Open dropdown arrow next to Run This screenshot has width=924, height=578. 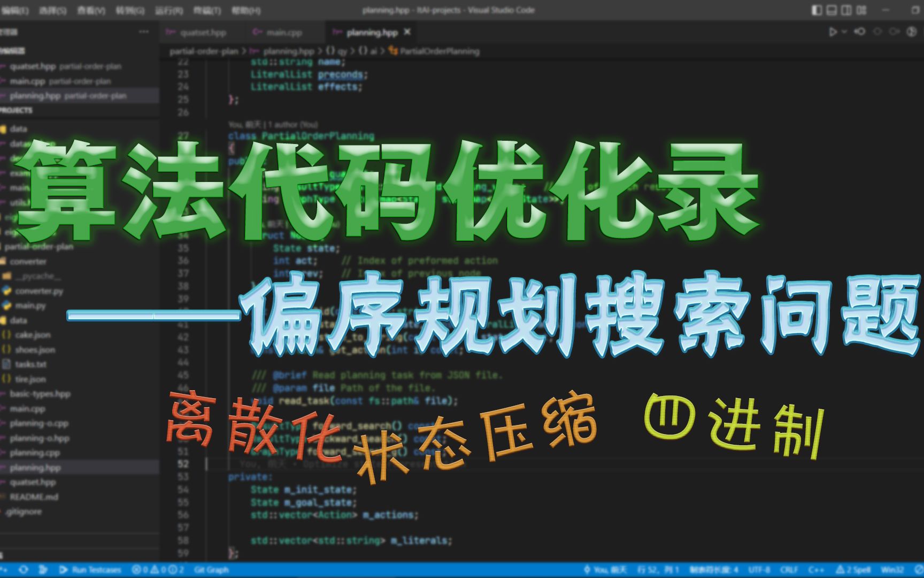click(x=844, y=32)
